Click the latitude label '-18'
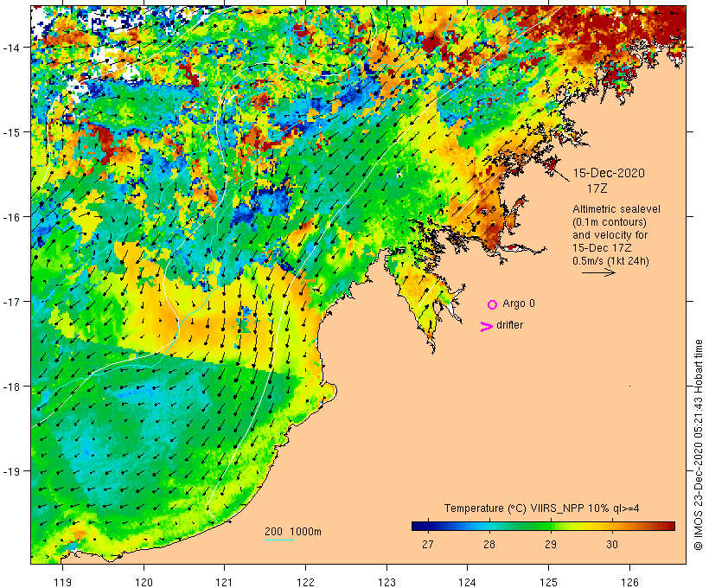This screenshot has height=588, width=709. click(11, 387)
